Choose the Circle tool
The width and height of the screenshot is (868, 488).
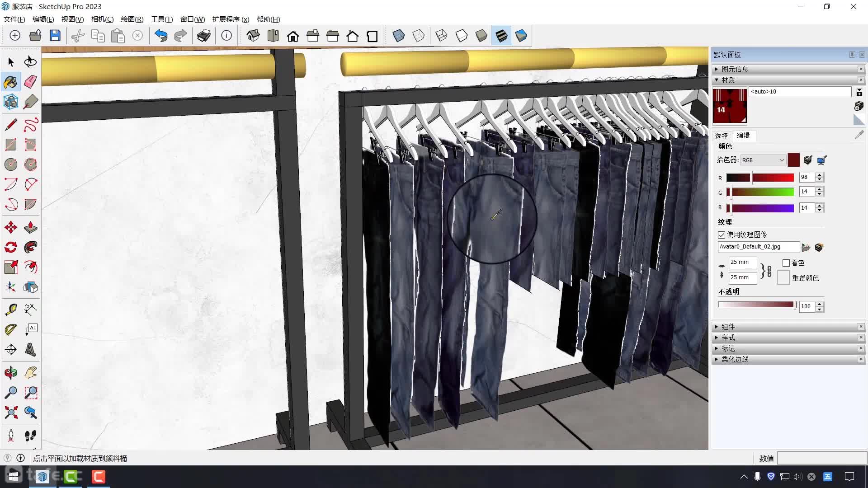(11, 164)
